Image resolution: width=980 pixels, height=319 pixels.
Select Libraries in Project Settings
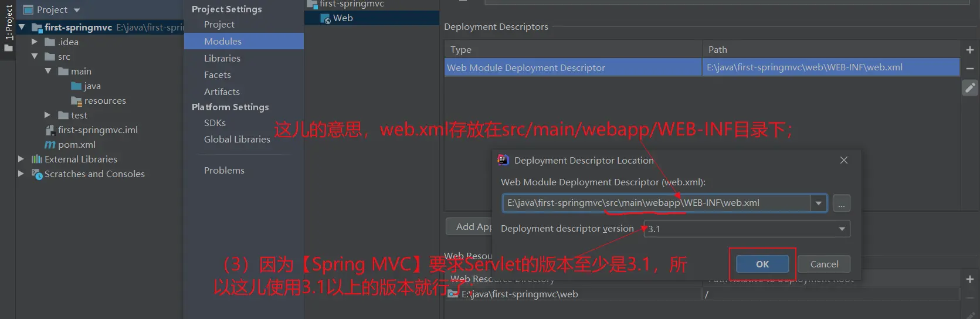pyautogui.click(x=222, y=58)
